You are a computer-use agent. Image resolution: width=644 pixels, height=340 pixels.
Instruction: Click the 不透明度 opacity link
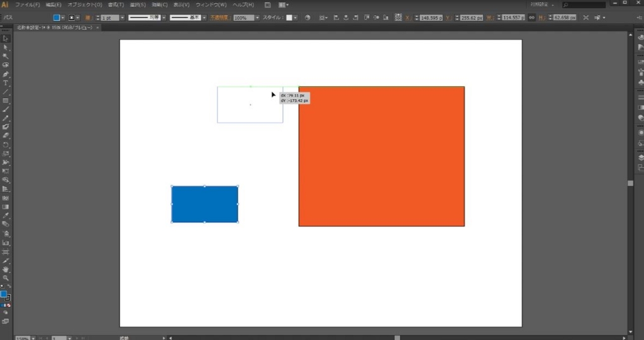click(219, 18)
